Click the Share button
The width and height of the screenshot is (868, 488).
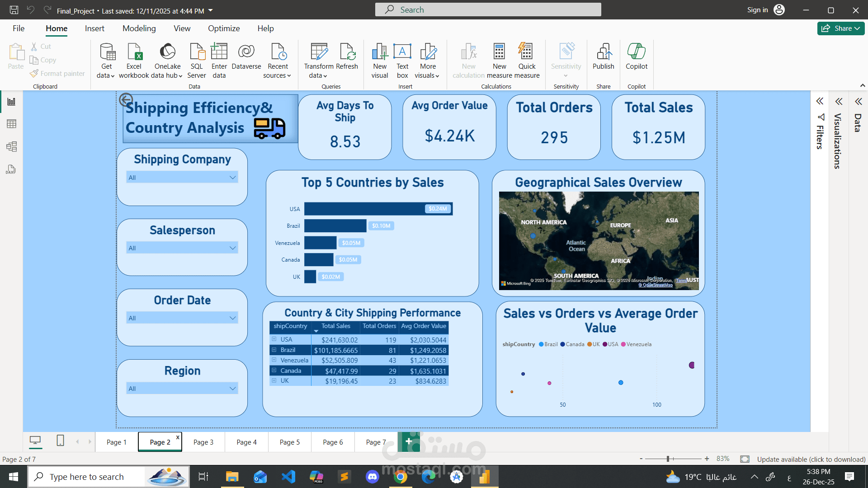click(840, 28)
